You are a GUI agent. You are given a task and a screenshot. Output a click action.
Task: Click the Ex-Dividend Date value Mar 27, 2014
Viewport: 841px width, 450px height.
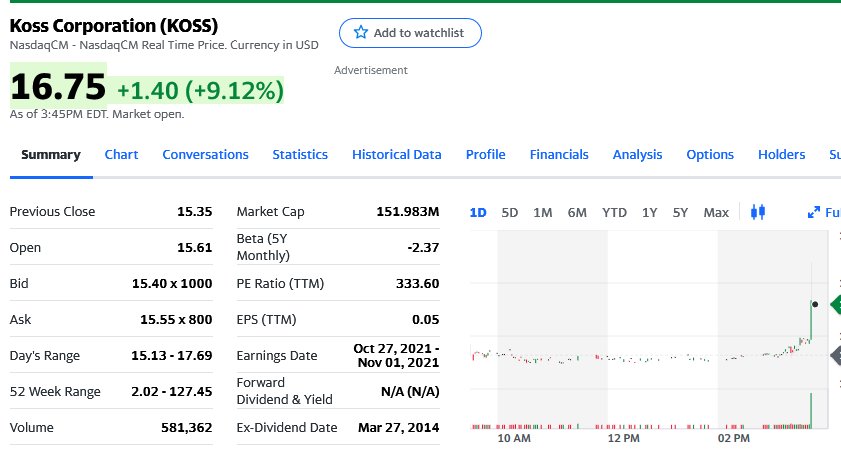399,427
